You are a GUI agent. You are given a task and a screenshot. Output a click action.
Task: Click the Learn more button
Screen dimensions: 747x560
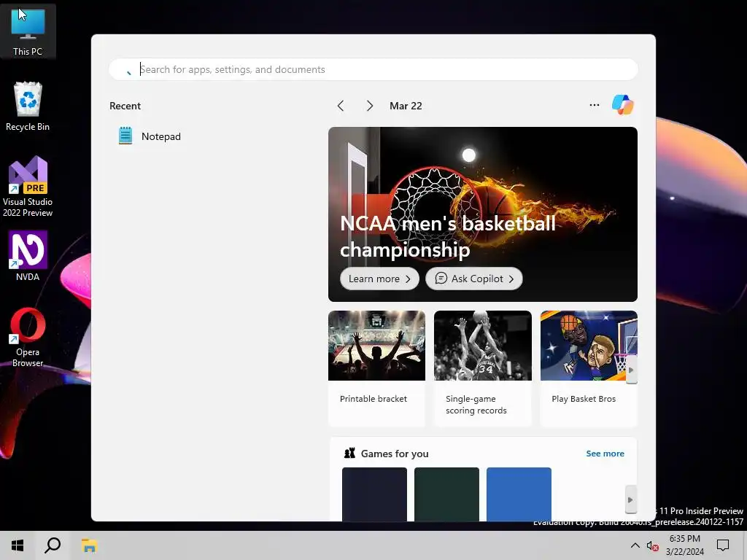(x=379, y=279)
